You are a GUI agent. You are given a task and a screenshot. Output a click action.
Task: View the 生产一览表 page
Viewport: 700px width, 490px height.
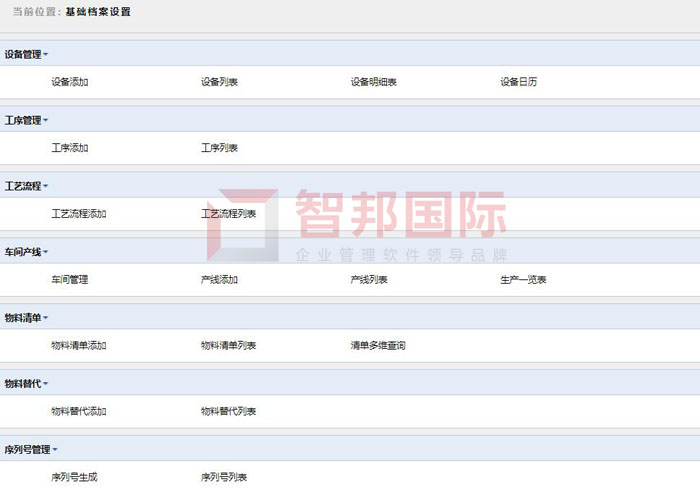(523, 280)
